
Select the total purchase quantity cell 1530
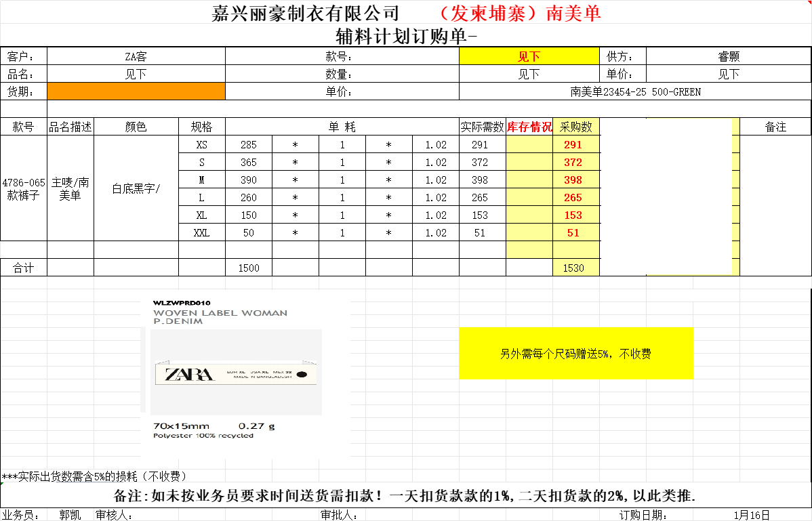[573, 268]
